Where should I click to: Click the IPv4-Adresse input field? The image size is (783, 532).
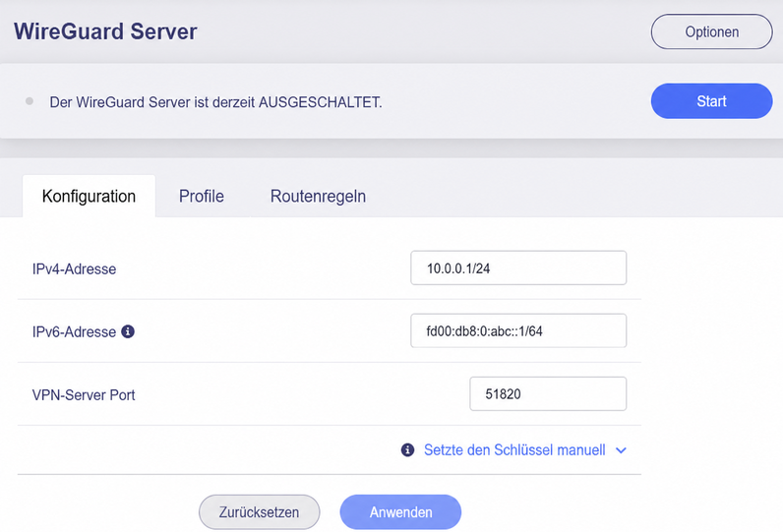518,268
